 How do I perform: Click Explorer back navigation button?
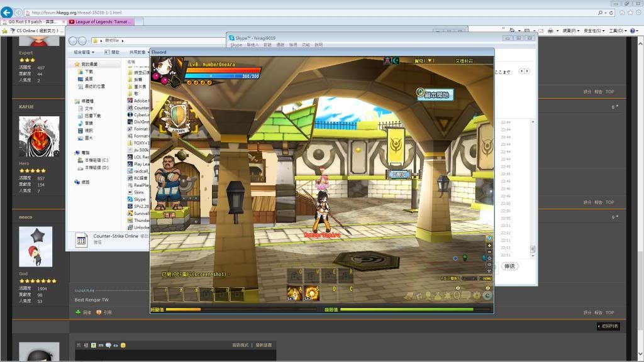tap(73, 41)
